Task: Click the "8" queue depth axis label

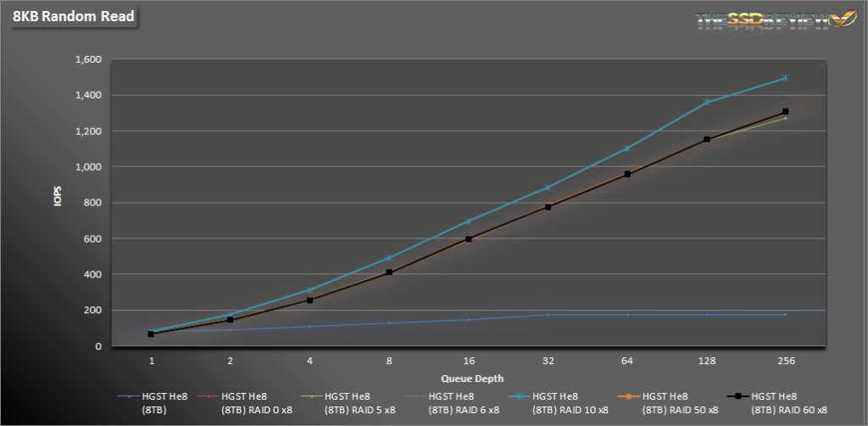Action: [388, 361]
